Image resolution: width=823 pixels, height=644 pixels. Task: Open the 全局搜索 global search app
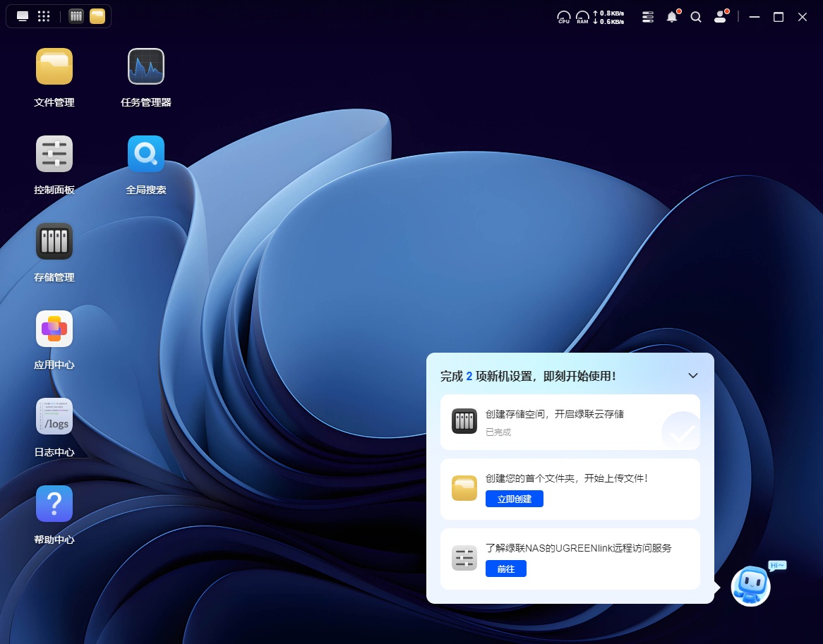[146, 154]
